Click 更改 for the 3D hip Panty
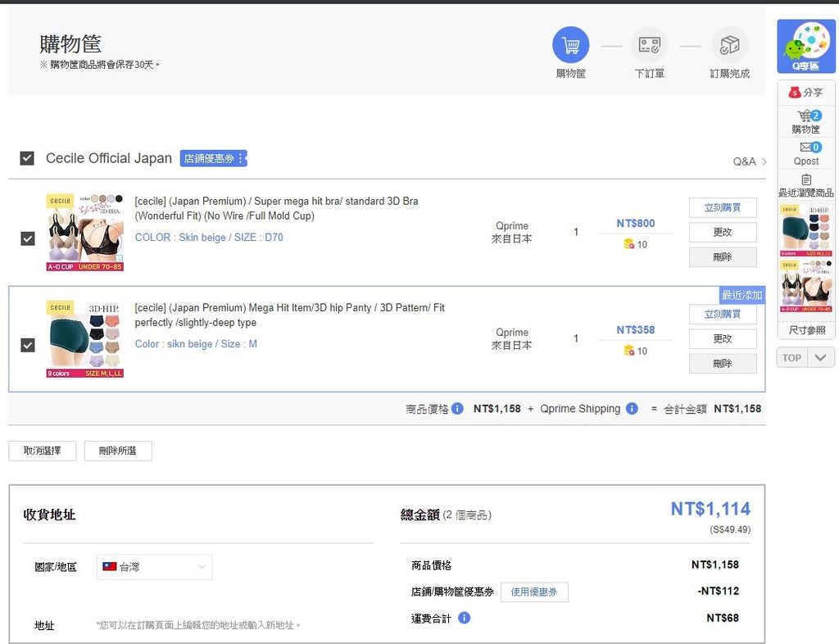The image size is (839, 644). click(723, 338)
